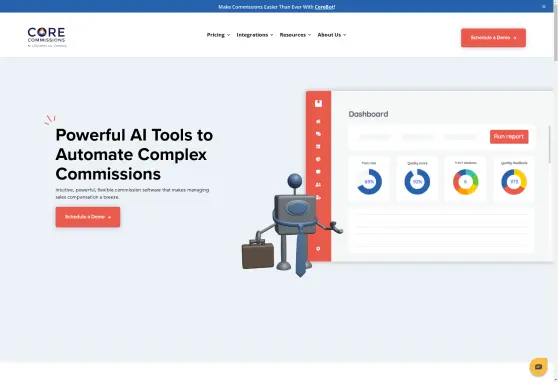Open the chat widget in the bottom-right corner
This screenshot has height=382, width=558.
click(x=538, y=367)
